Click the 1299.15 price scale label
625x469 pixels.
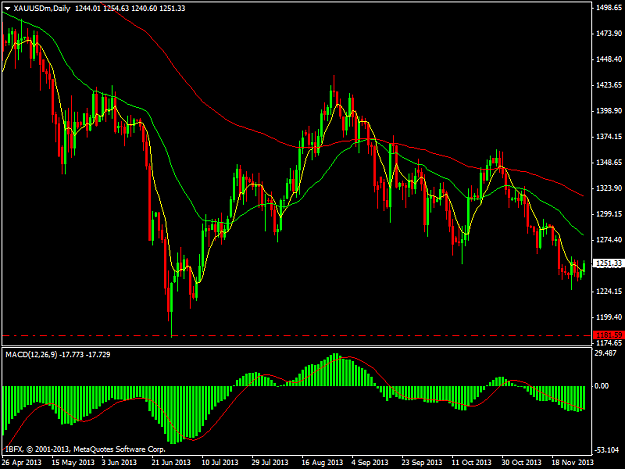click(x=609, y=214)
